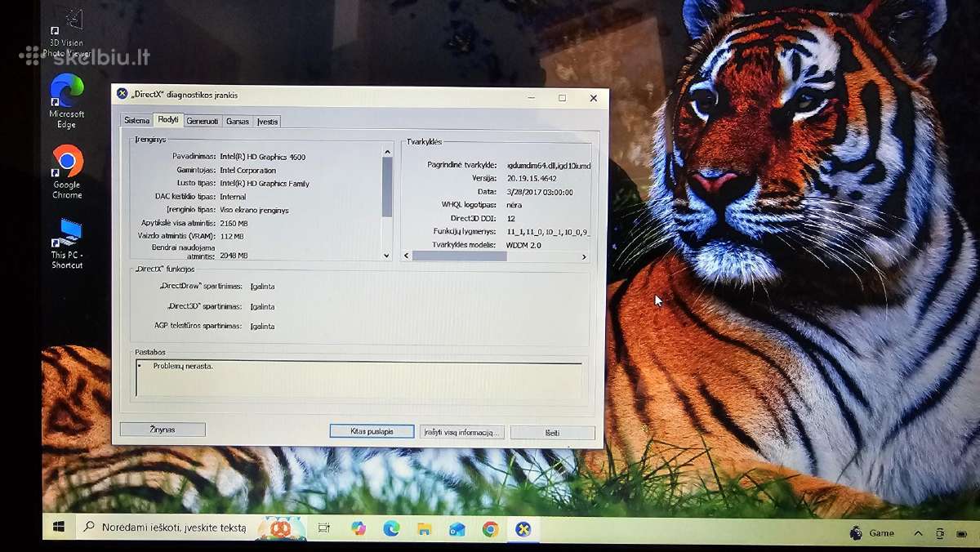Click the Išeiti exit button
The height and width of the screenshot is (552, 980).
point(552,433)
